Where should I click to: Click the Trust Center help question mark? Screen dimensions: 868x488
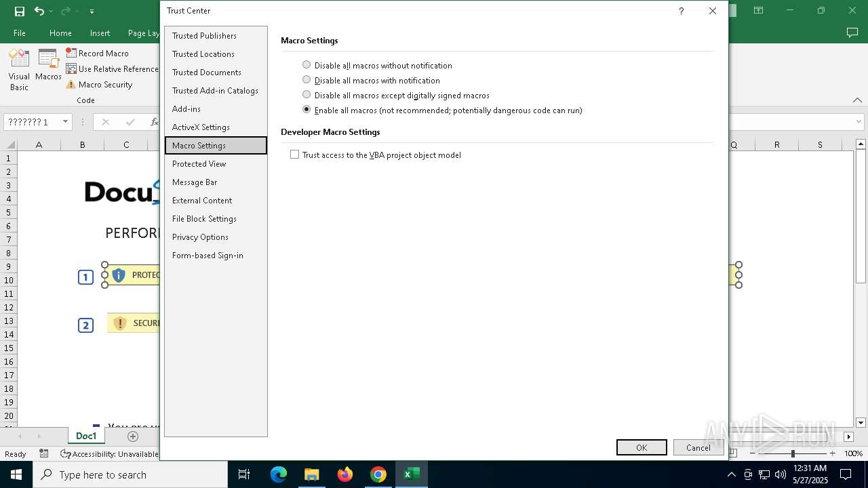[681, 11]
